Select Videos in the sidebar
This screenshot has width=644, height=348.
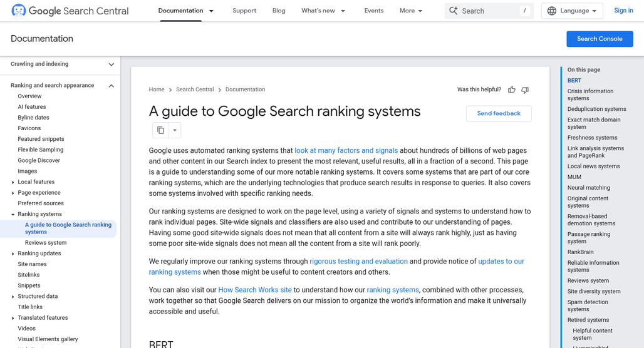[x=27, y=329]
